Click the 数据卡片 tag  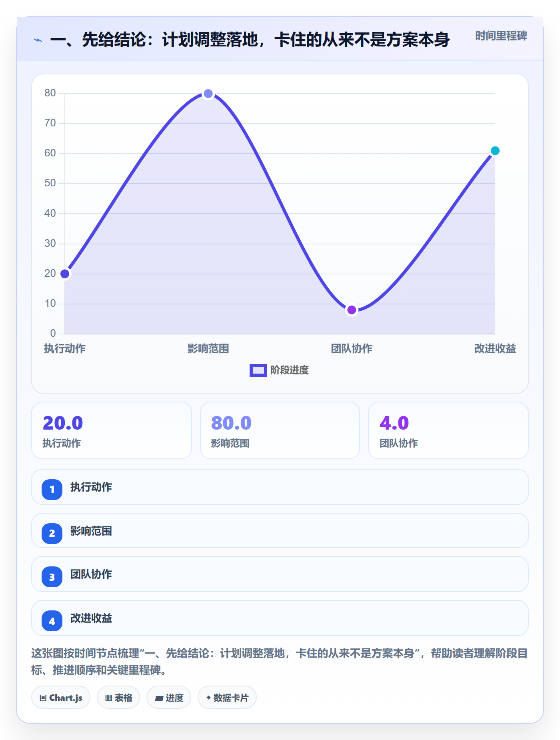227,698
